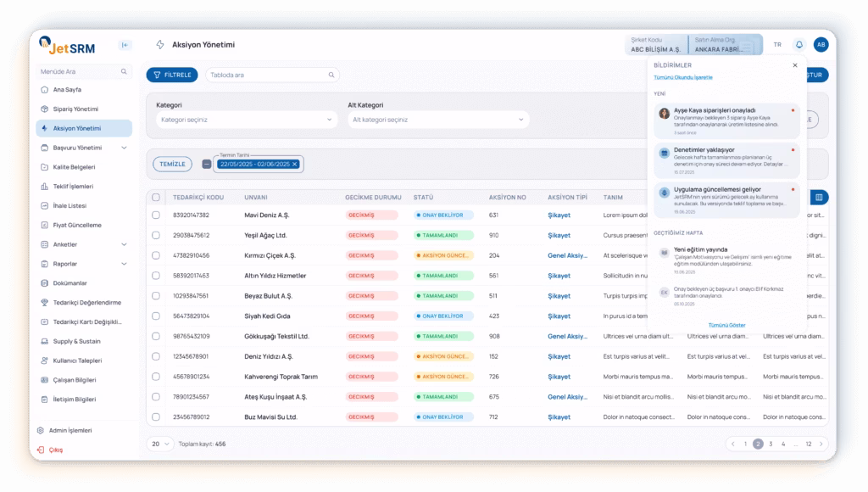Go to Kalite Belgeleri menu item
The height and width of the screenshot is (492, 868).
[74, 167]
